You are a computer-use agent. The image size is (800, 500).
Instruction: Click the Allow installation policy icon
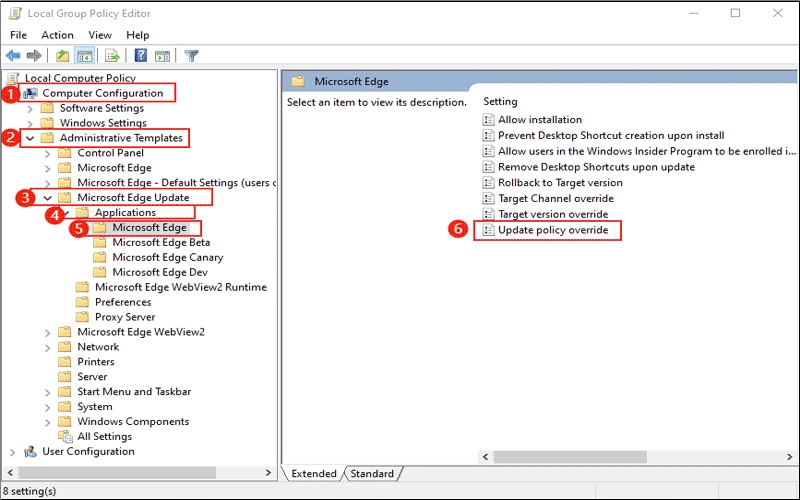489,120
